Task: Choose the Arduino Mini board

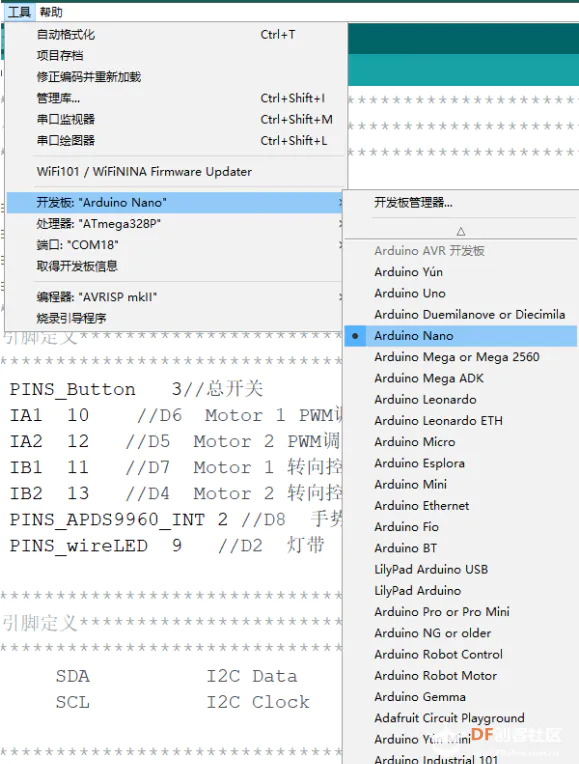Action: pyautogui.click(x=461, y=484)
